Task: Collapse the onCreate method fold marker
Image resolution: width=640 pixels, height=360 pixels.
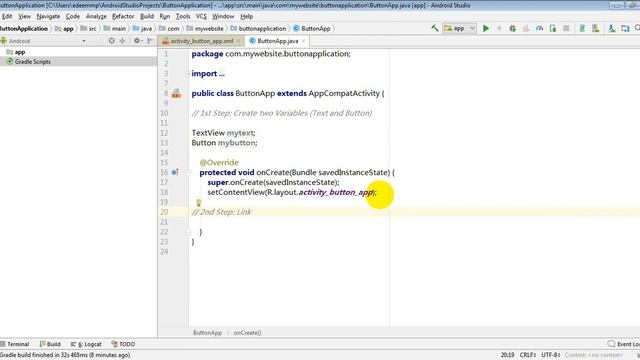Action: pos(188,173)
